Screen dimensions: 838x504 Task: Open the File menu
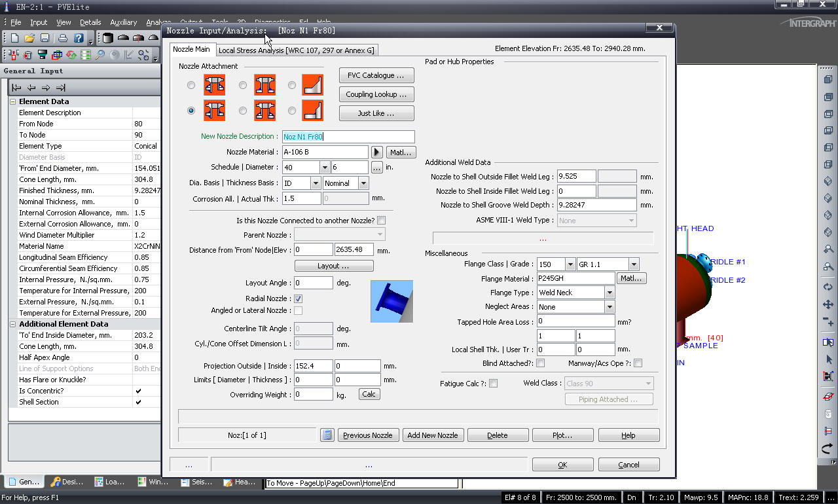(x=16, y=22)
